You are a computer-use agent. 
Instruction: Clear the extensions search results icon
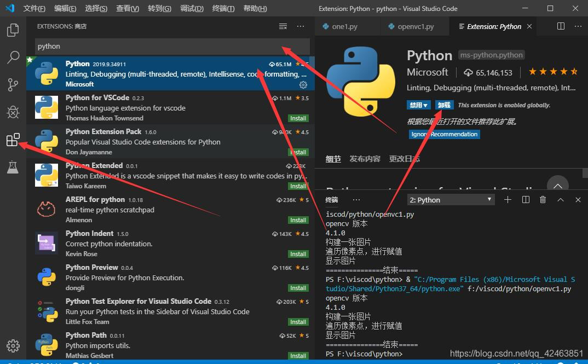coord(283,26)
